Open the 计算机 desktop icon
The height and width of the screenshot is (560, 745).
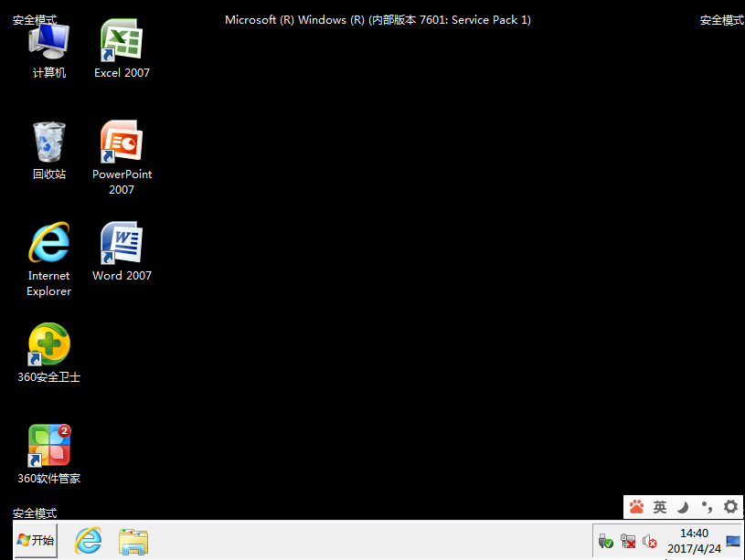[x=49, y=42]
